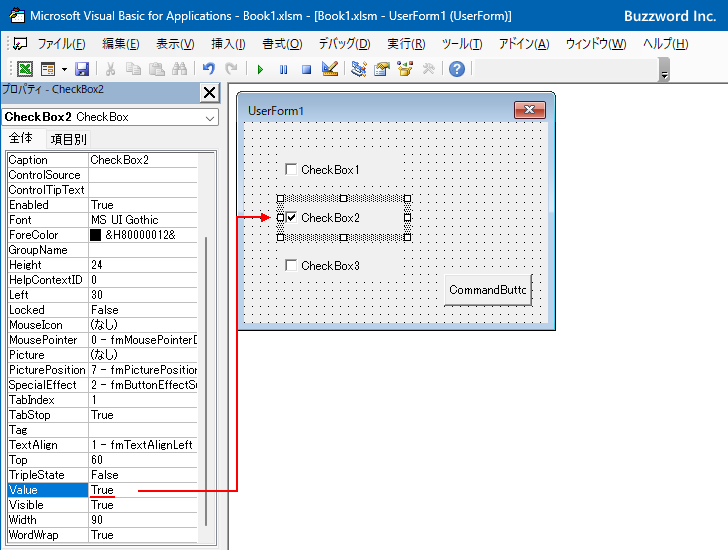Screen dimensions: 728x550
Task: Click the Insert UserForm toolbar icon
Action: pos(48,69)
